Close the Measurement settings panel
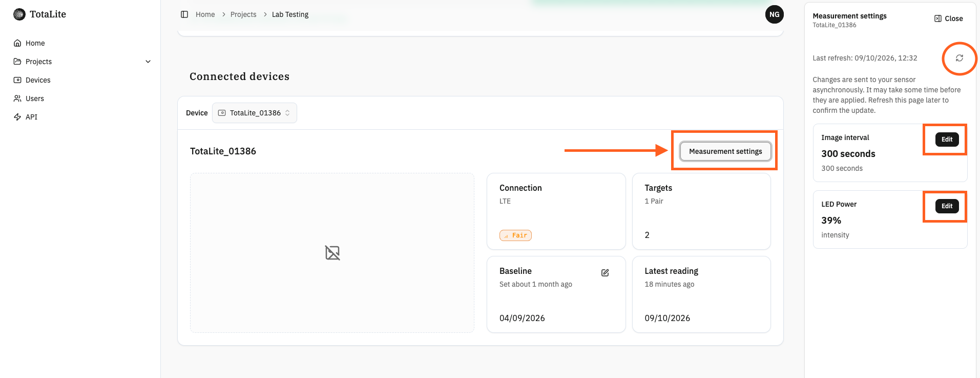This screenshot has width=980, height=378. coord(948,18)
